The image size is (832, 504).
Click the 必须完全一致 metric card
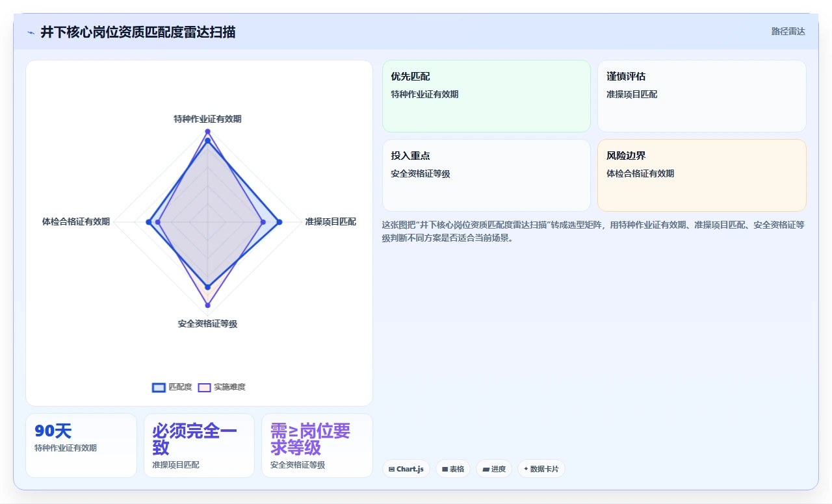[199, 446]
